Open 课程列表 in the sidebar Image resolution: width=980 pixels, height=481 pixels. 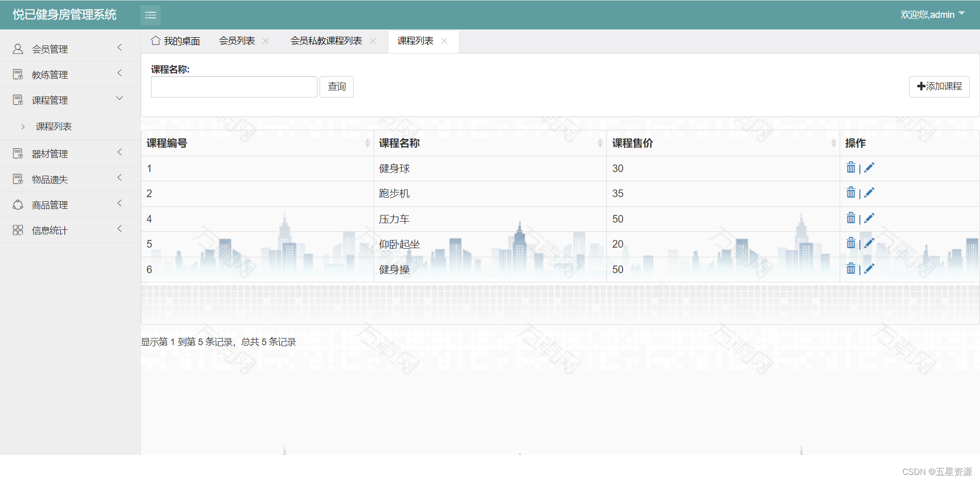click(54, 127)
